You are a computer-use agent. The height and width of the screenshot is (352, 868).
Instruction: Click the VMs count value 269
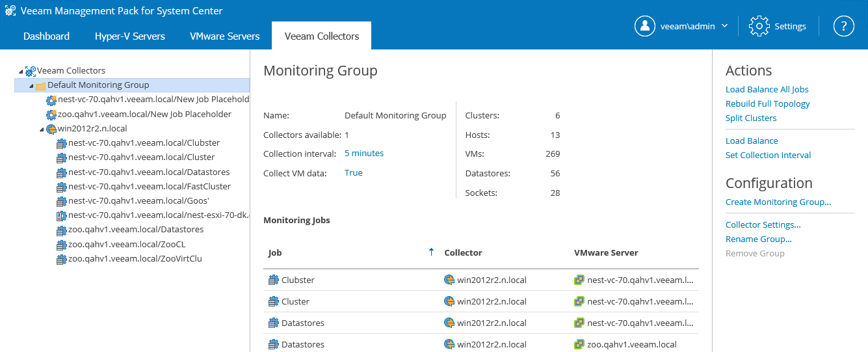point(553,154)
